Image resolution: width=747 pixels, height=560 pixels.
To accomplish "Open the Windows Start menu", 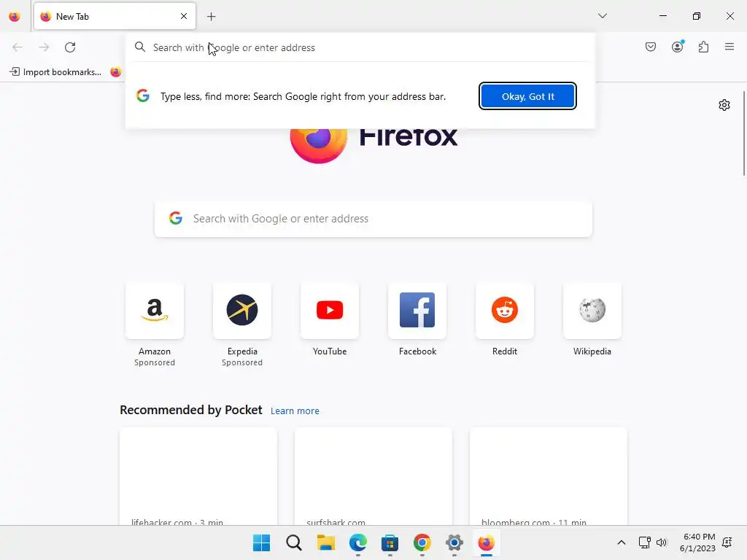I will point(261,542).
